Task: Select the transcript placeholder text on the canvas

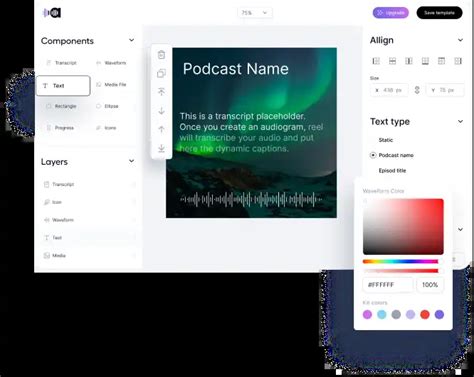Action: click(x=251, y=132)
